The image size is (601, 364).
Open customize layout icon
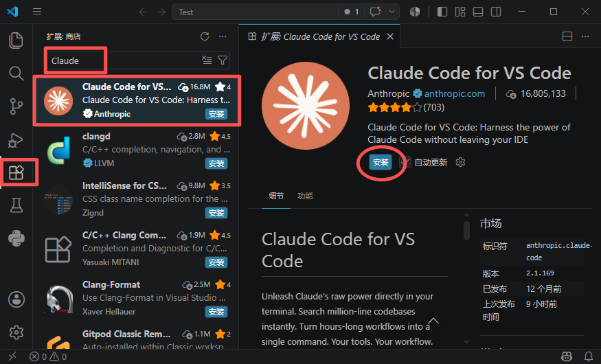pos(460,12)
